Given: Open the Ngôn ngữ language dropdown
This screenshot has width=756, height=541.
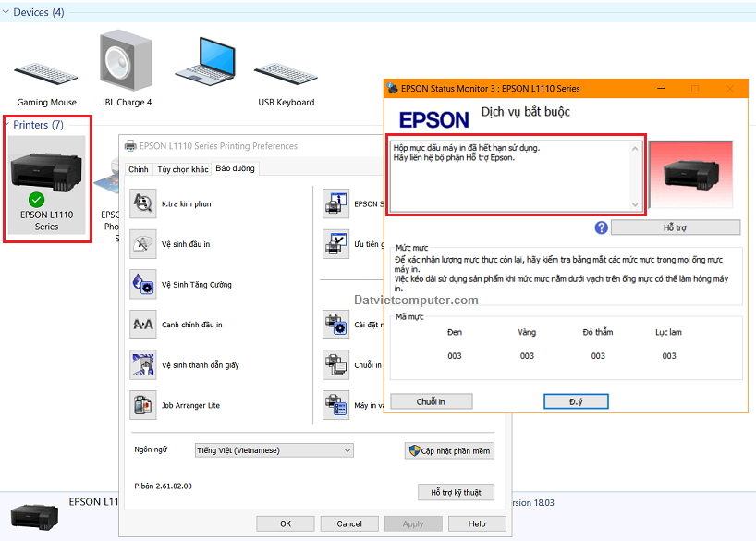Looking at the screenshot, I should pos(274,450).
